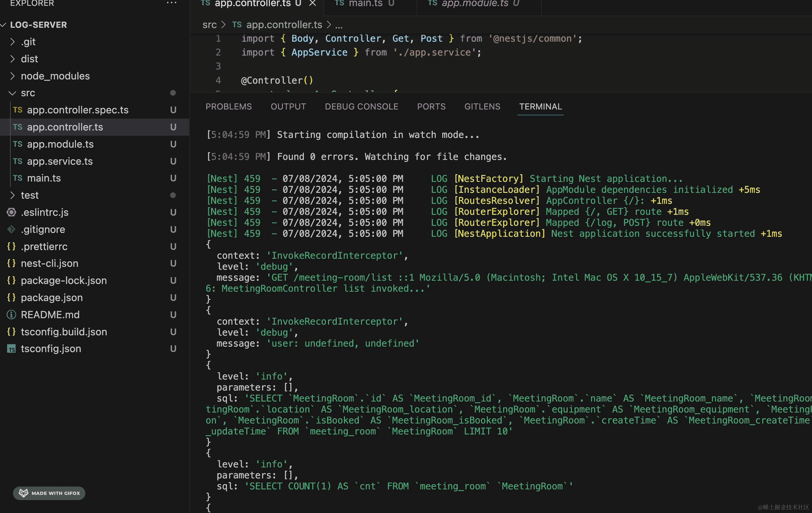This screenshot has height=513, width=812.
Task: Expand the dist folder
Action: (x=13, y=59)
